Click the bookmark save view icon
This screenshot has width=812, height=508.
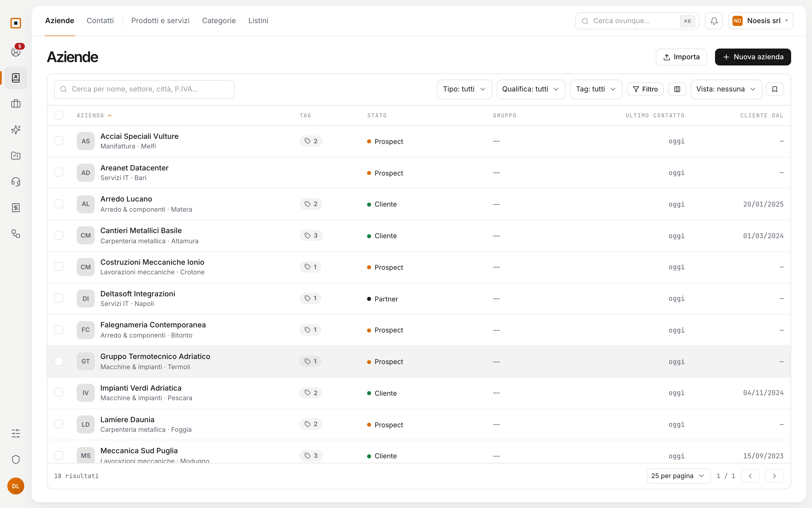(775, 89)
